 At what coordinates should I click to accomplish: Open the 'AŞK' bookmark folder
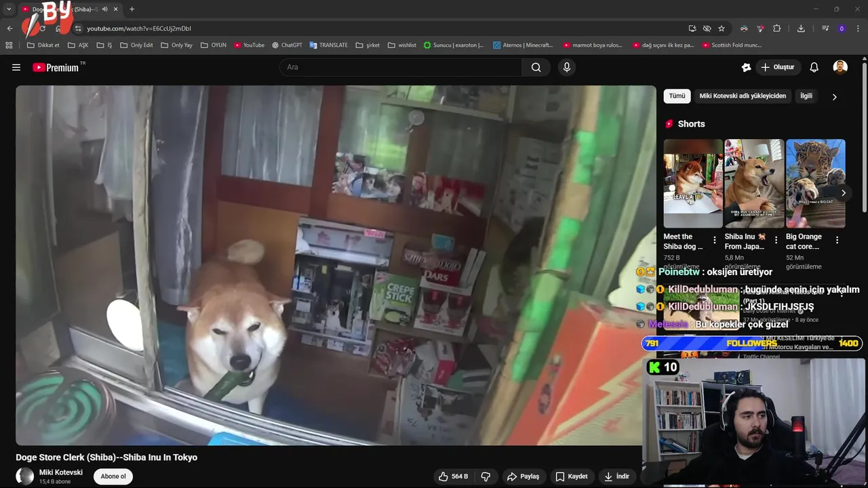tap(79, 45)
